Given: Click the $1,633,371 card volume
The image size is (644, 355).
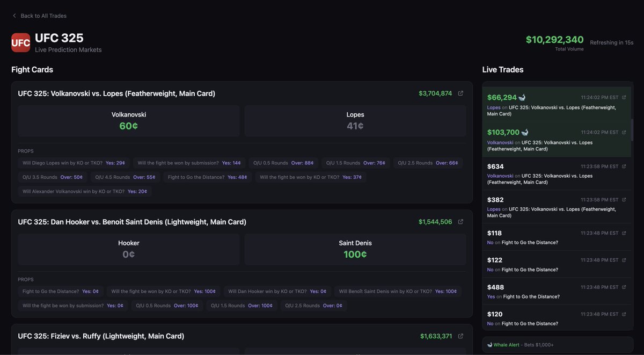Looking at the screenshot, I should coord(436,336).
